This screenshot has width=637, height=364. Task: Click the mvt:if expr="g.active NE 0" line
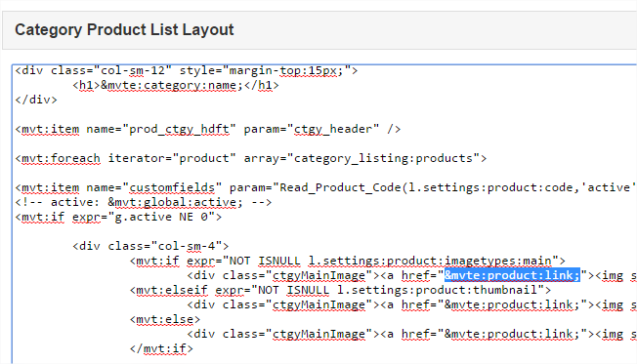pyautogui.click(x=118, y=217)
